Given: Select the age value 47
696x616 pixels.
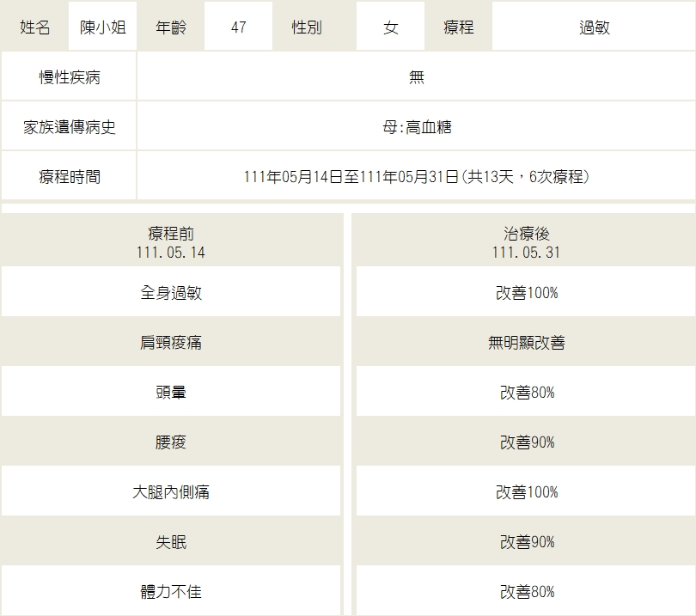Looking at the screenshot, I should [238, 26].
